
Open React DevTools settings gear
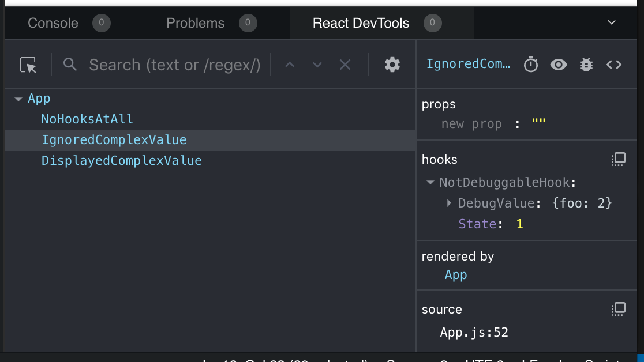(x=392, y=65)
